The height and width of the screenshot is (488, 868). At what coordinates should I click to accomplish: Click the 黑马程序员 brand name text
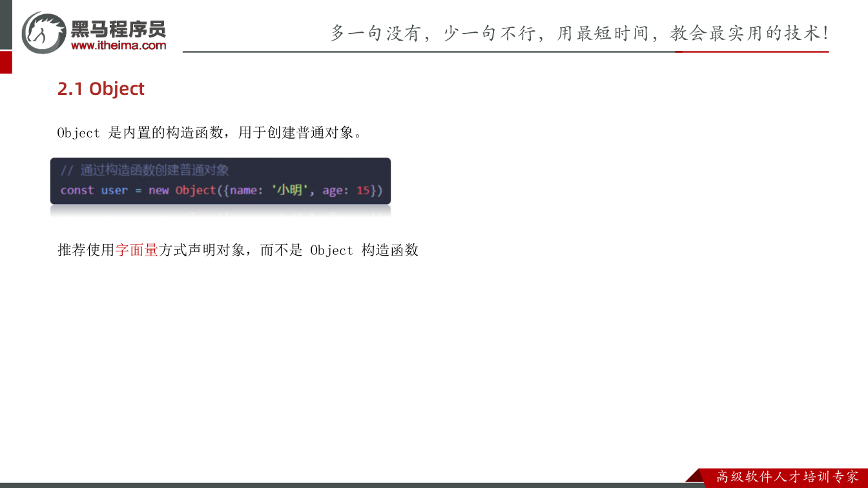click(118, 28)
